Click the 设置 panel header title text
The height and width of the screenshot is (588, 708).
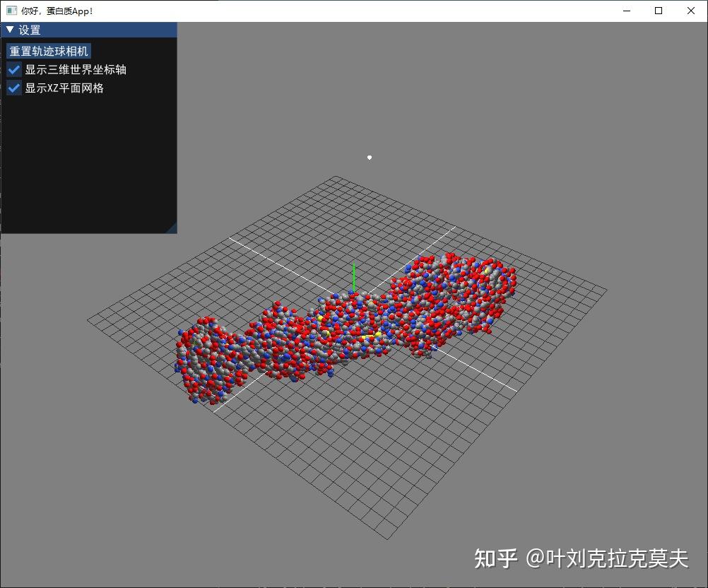click(x=30, y=30)
